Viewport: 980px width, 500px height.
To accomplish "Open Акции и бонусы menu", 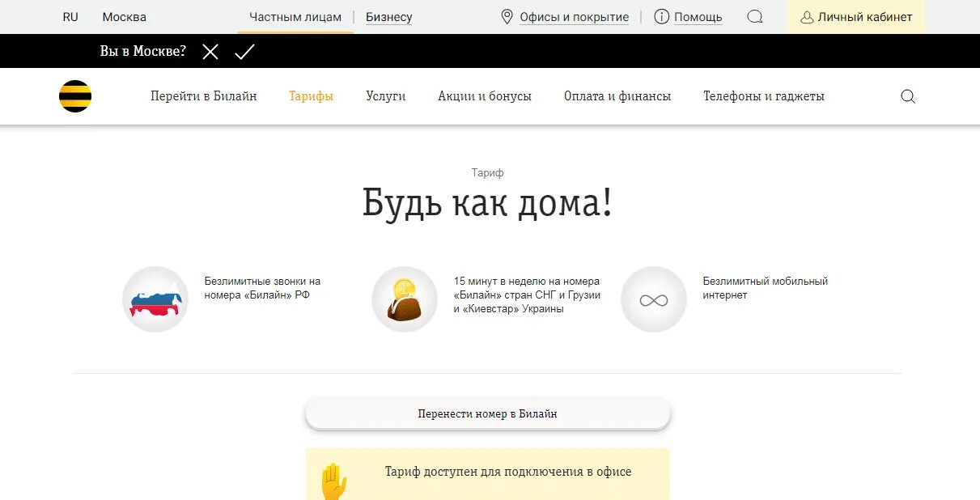I will [x=485, y=96].
